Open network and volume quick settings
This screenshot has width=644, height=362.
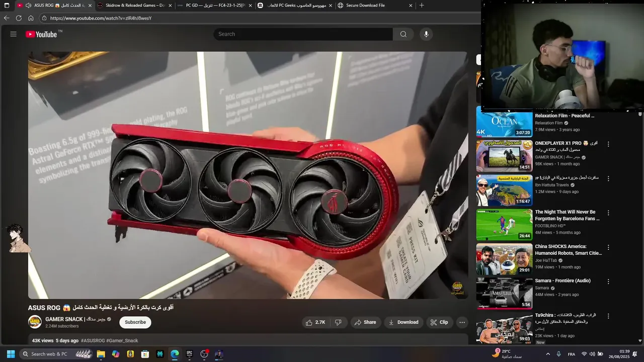592,354
